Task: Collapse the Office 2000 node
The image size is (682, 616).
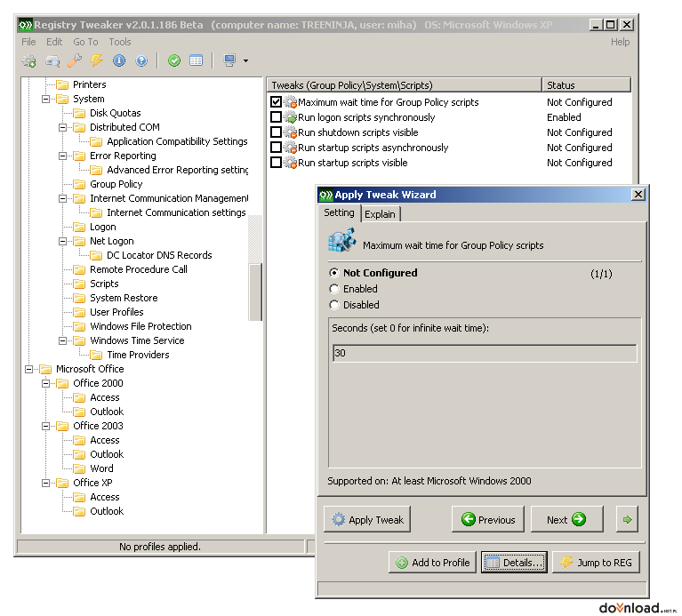Action: tap(45, 383)
